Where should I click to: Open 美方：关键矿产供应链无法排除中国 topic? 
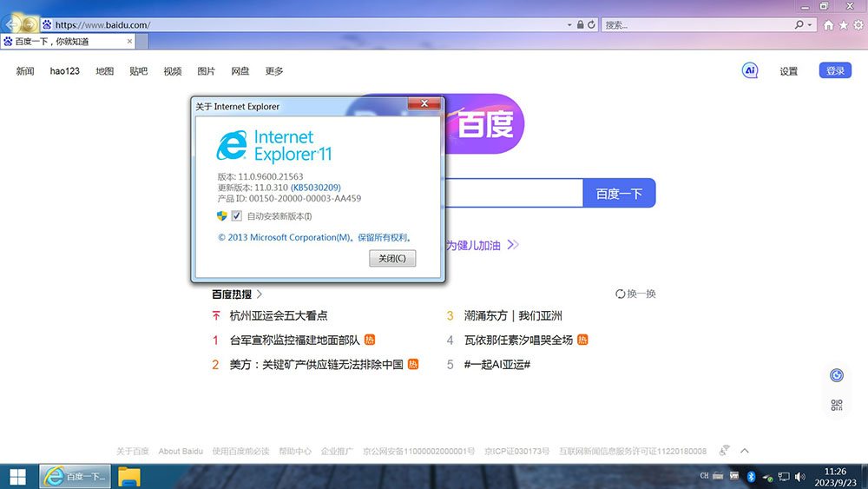[x=316, y=365]
